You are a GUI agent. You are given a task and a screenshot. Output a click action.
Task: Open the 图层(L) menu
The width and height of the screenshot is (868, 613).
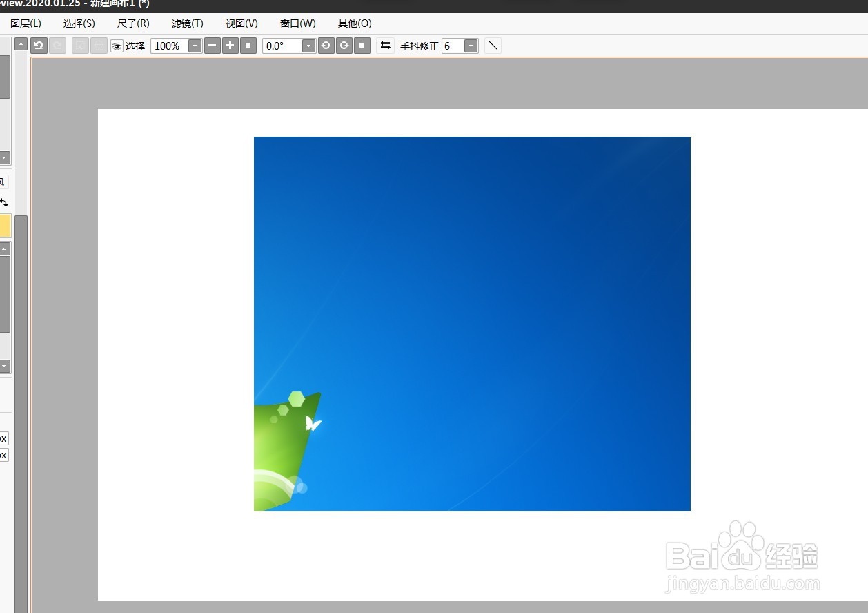[26, 23]
